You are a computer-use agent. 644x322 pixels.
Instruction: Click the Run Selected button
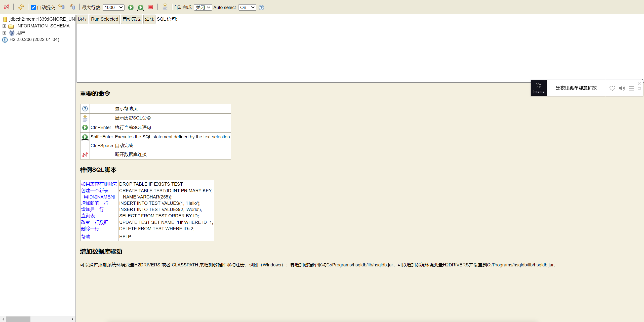pos(104,19)
